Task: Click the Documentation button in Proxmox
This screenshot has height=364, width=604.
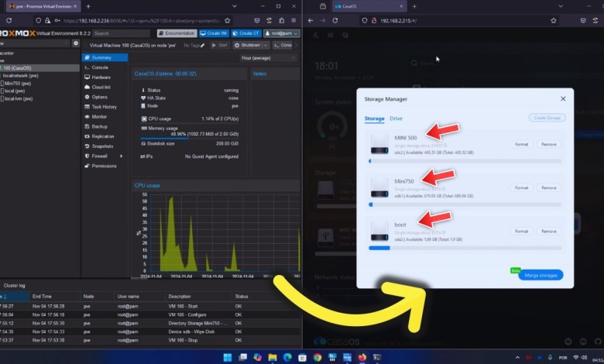Action: [177, 33]
